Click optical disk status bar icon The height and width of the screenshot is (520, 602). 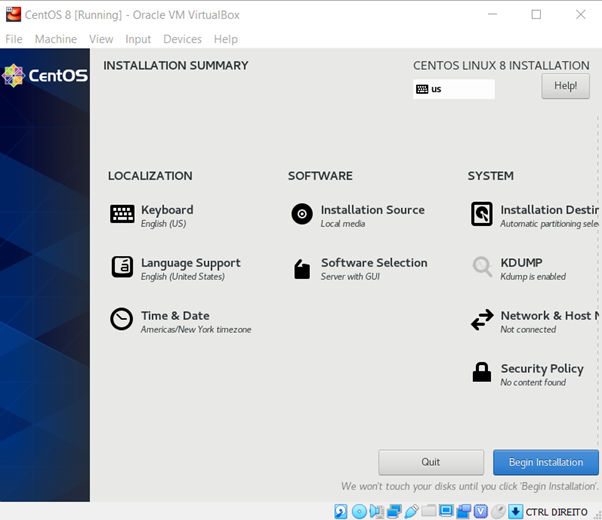[359, 512]
